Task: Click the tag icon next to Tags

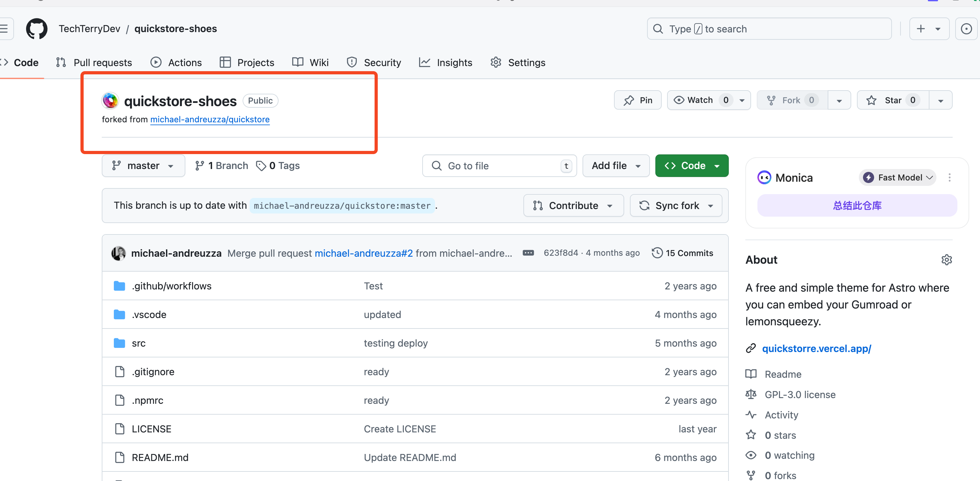Action: (x=261, y=166)
